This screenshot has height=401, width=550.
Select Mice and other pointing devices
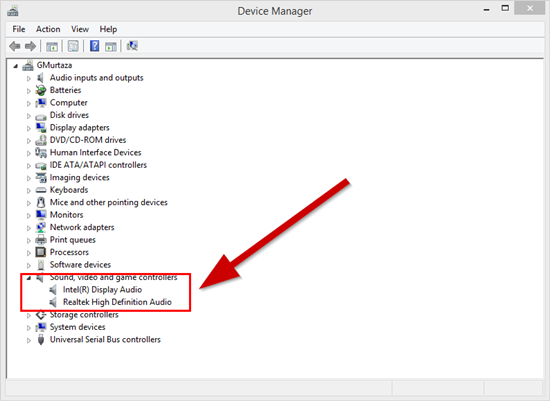point(109,202)
